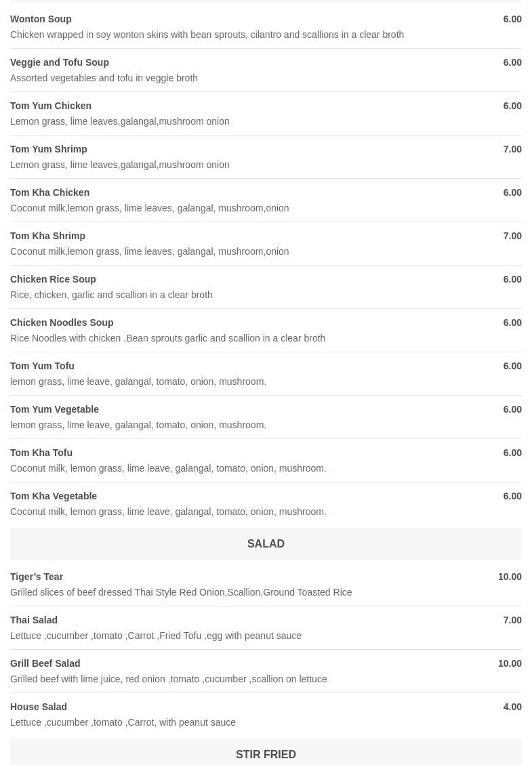This screenshot has width=532, height=765.
Task: Select the Wonton Soup menu item
Action: pyautogui.click(x=41, y=19)
